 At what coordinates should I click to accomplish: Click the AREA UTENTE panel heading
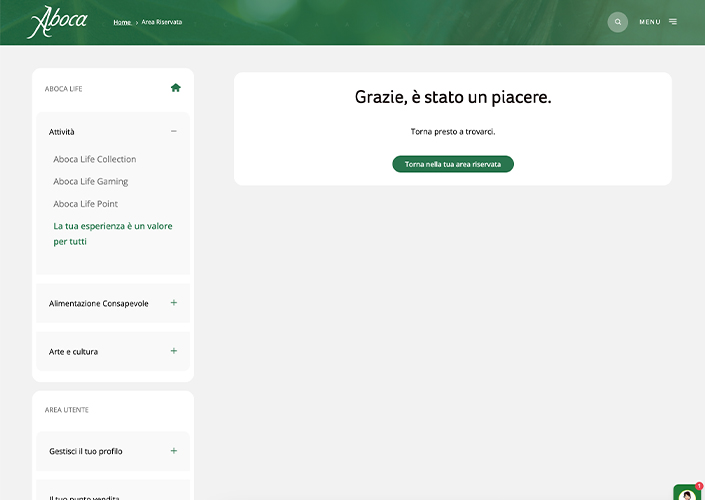[x=67, y=410]
